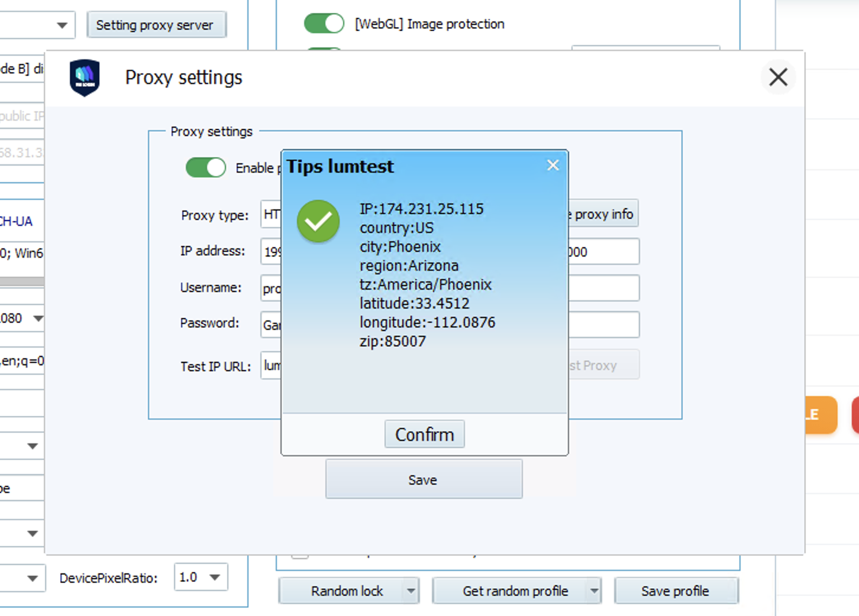
Task: Open Setting proxy server
Action: (156, 25)
